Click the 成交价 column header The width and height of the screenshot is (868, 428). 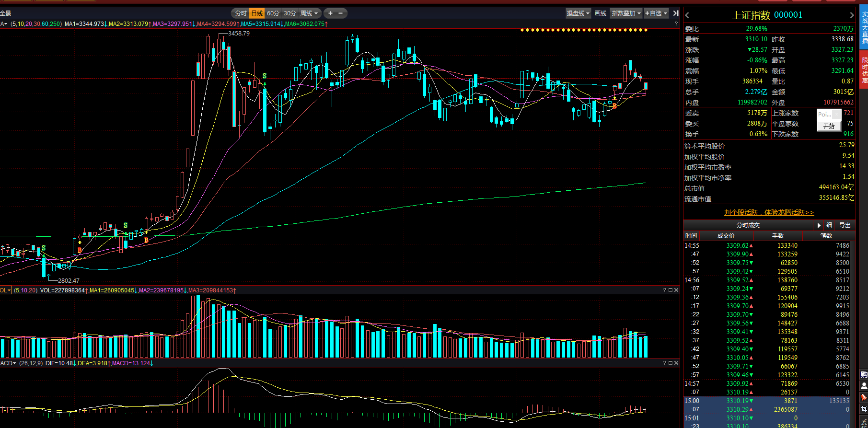coord(726,235)
